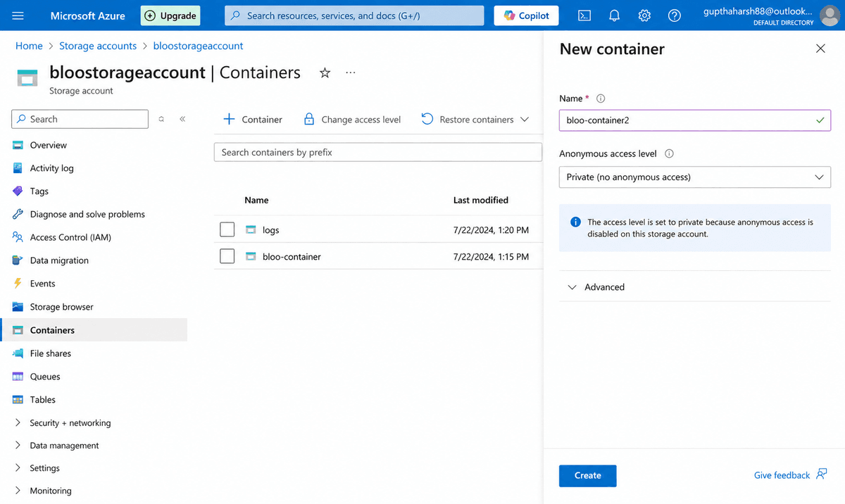Viewport: 845px width, 504px height.
Task: Close the New container panel
Action: coord(820,49)
